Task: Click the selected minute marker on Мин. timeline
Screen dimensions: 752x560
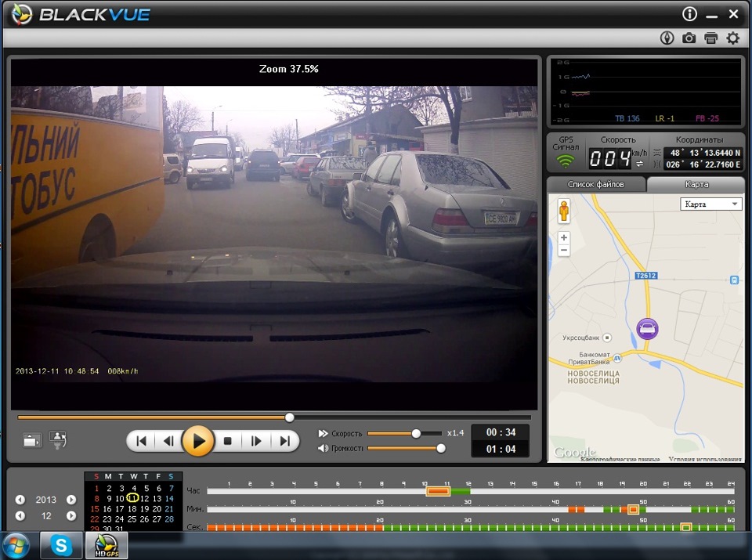Action: coord(633,509)
